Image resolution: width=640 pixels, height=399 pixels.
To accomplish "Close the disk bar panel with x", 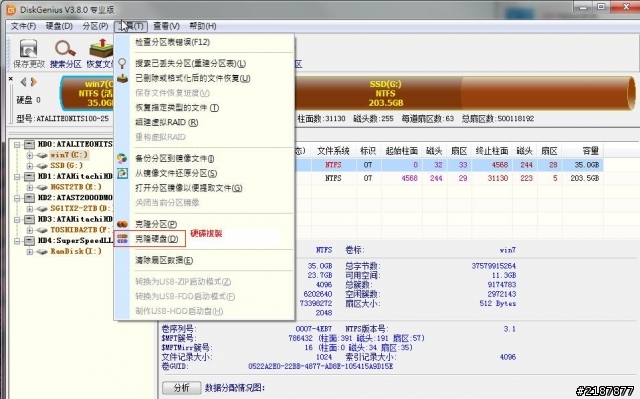I will click(x=11, y=78).
